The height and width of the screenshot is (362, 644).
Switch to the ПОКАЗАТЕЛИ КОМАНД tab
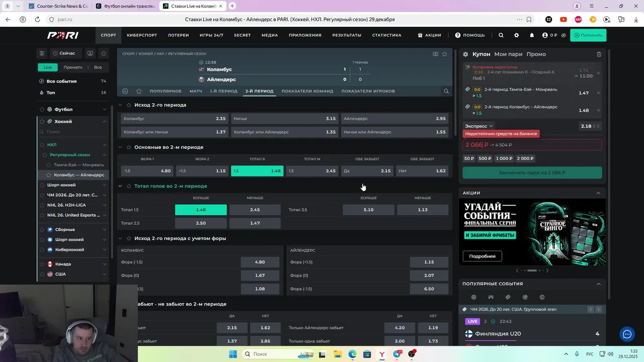307,91
